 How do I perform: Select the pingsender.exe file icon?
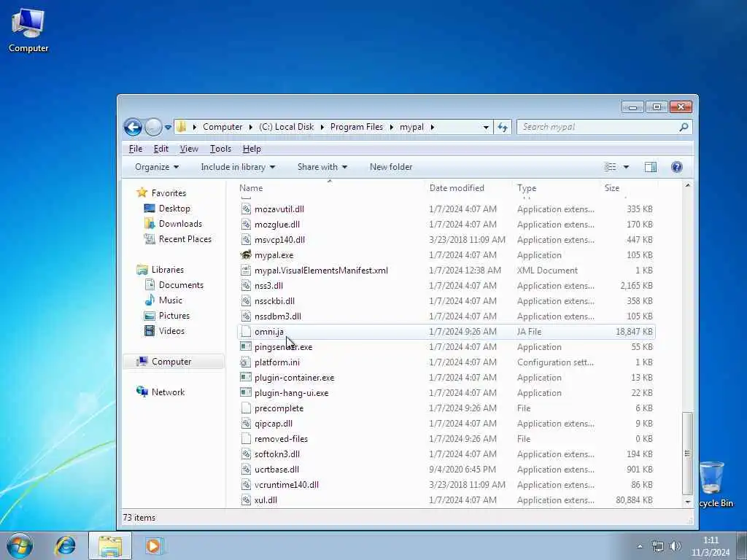246,346
